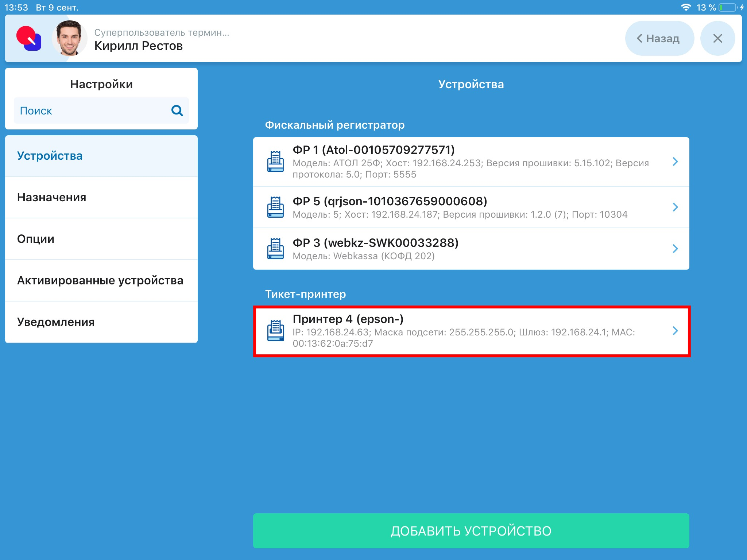Click the Принтер 4 epson device icon
This screenshot has height=560, width=747.
coord(275,331)
